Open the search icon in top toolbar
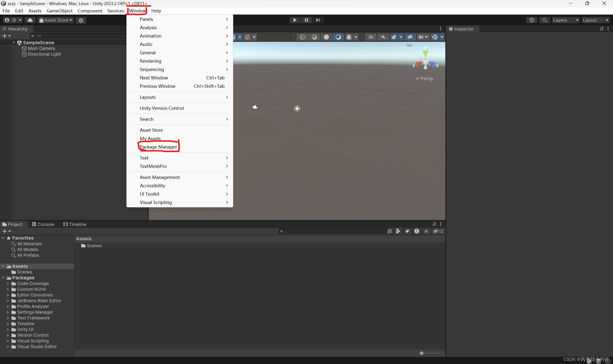Viewport: 613px width, 364px height. [545, 20]
